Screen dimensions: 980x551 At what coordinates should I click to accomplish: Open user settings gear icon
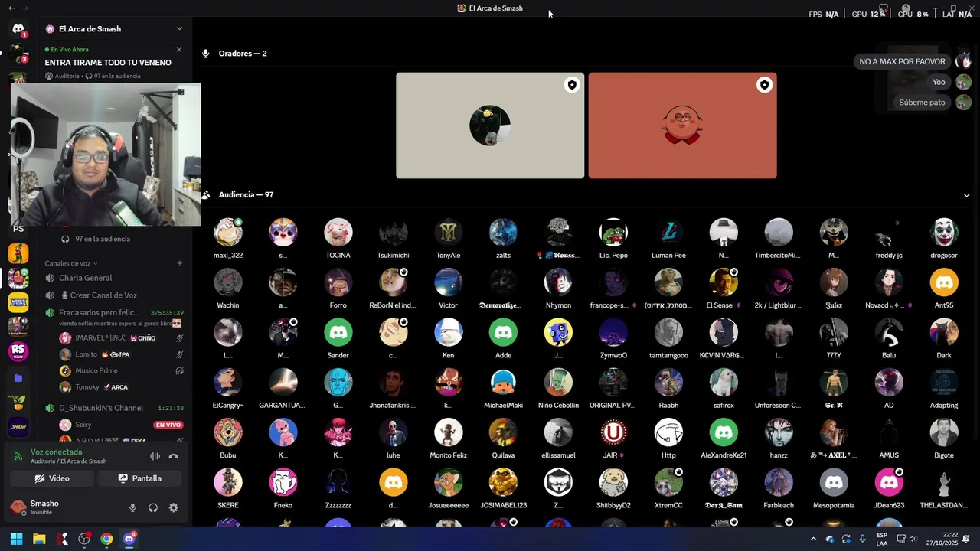click(174, 507)
